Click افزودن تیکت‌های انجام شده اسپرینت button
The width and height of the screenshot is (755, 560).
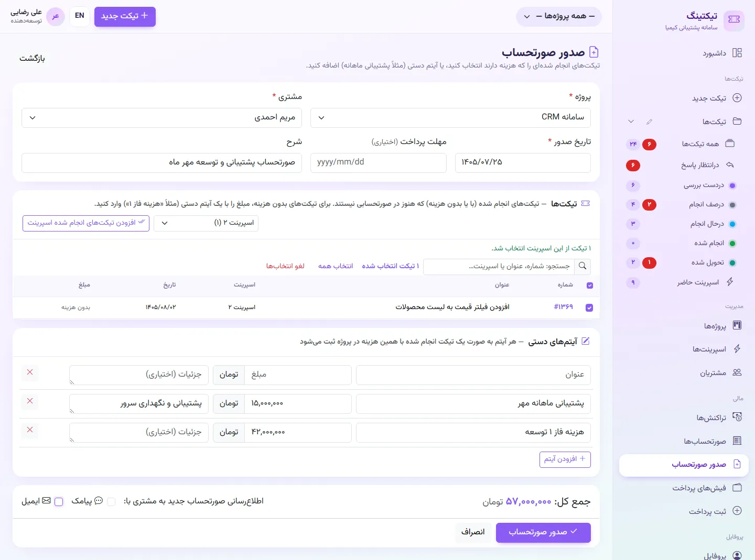point(86,223)
